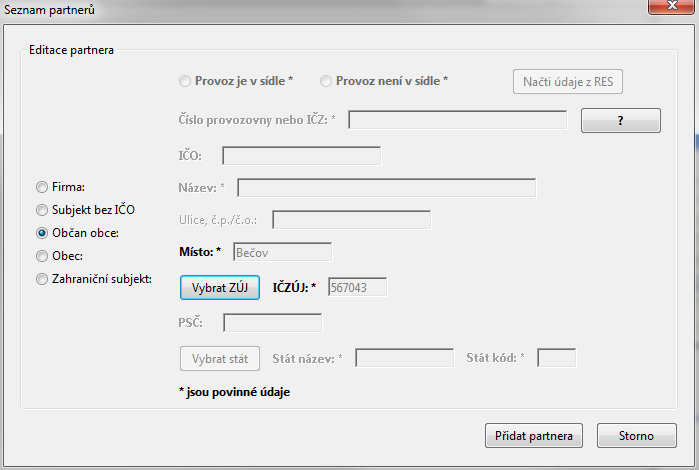This screenshot has width=699, height=470.
Task: Pick the Obec radio option
Action: (x=42, y=256)
